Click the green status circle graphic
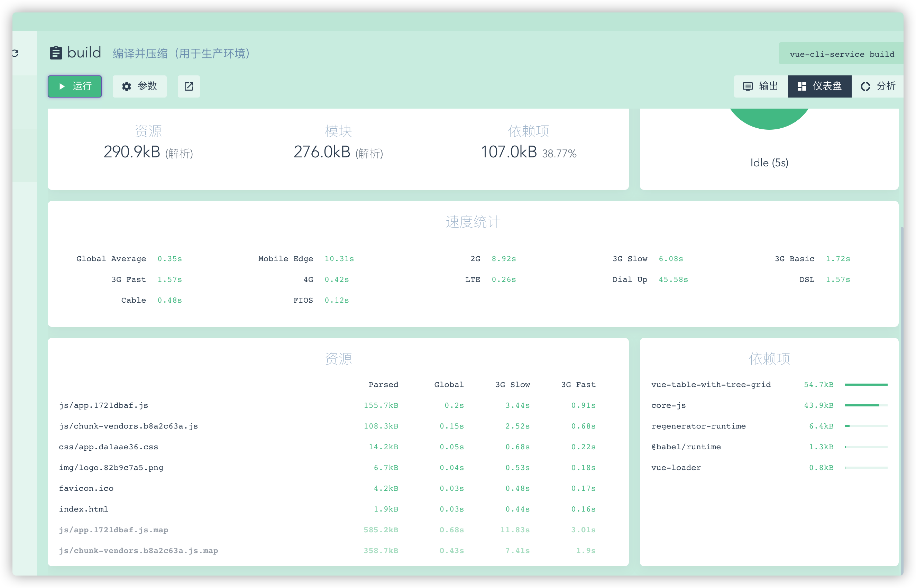The height and width of the screenshot is (588, 916). pos(769,119)
